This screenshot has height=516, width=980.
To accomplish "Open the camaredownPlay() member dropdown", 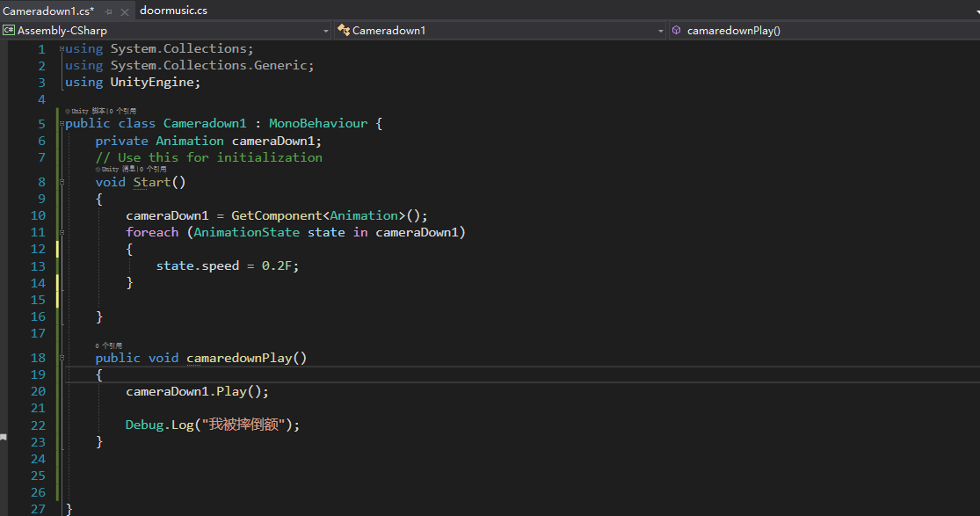I will pos(824,31).
